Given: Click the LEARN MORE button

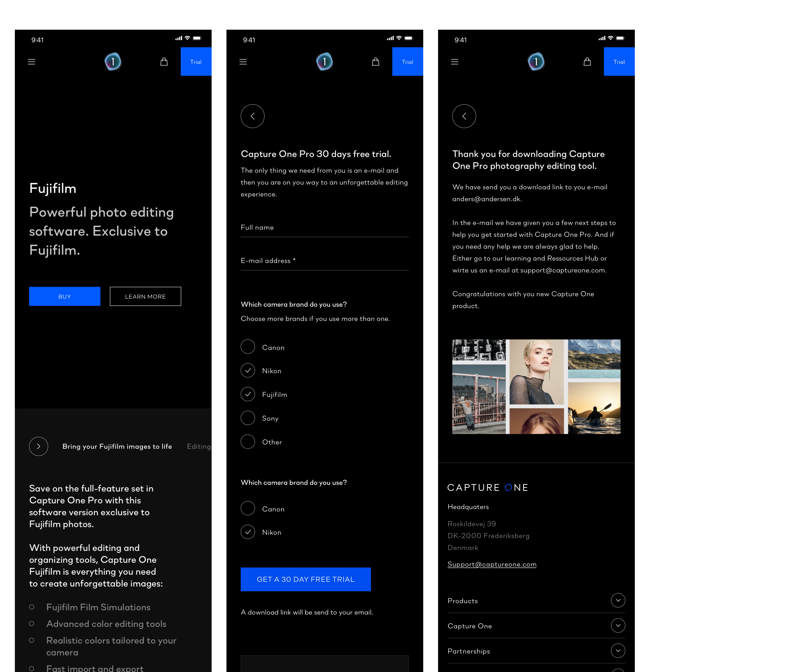Looking at the screenshot, I should [x=146, y=296].
